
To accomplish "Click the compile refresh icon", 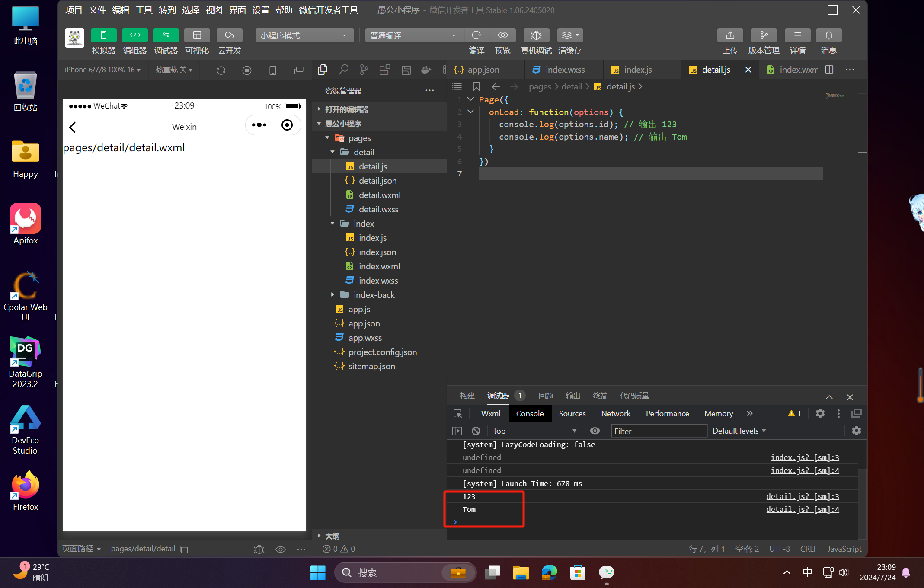I will (476, 35).
